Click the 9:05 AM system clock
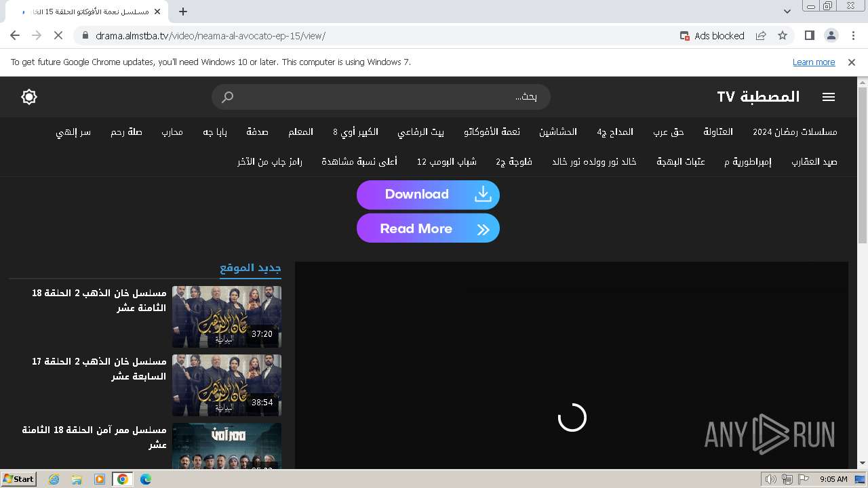 click(x=833, y=479)
